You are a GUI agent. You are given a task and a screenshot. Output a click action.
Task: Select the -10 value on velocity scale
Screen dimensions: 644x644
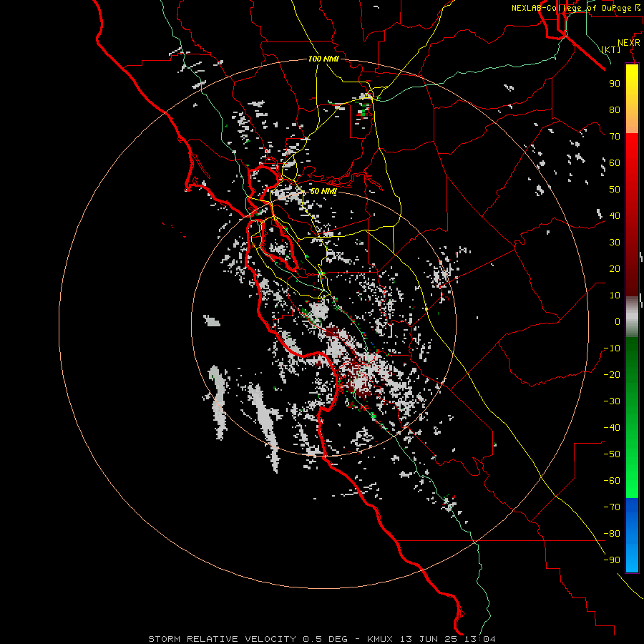[x=612, y=348]
